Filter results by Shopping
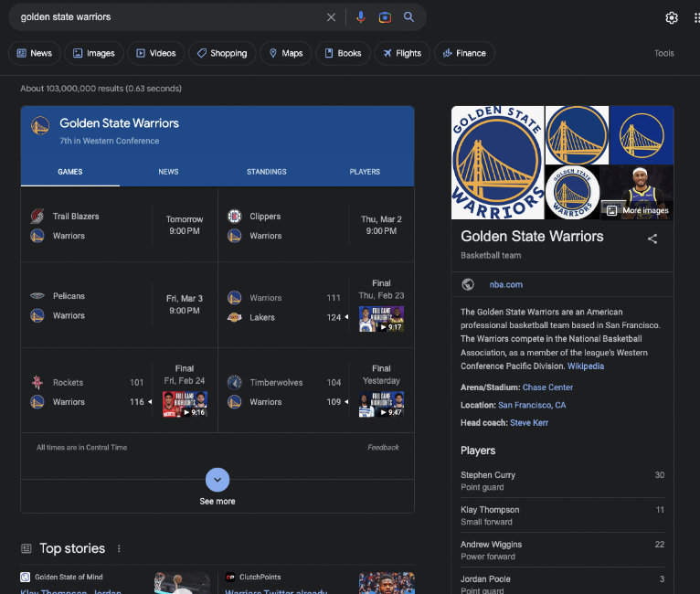 click(222, 53)
